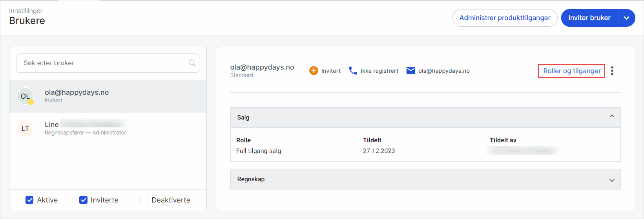Click the OL avatar icon
This screenshot has height=219, width=644.
(26, 96)
